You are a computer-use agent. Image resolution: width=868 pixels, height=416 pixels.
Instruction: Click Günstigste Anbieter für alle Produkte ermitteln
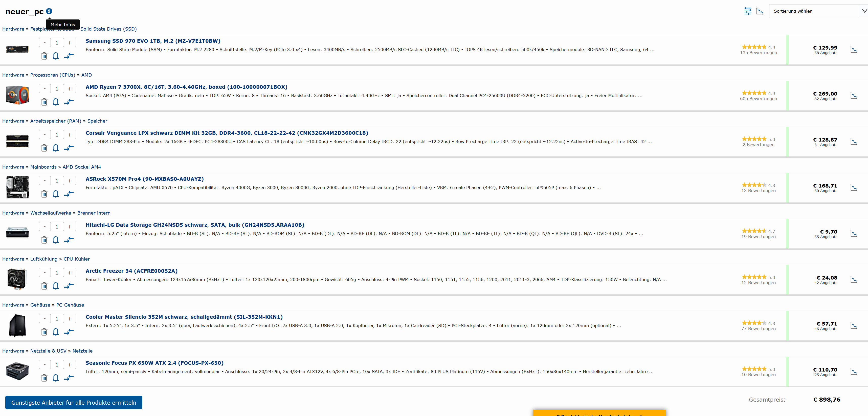coord(74,403)
